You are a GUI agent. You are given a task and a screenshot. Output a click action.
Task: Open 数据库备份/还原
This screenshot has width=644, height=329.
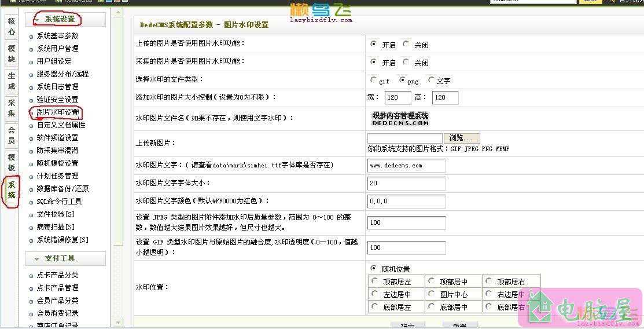[x=62, y=189]
